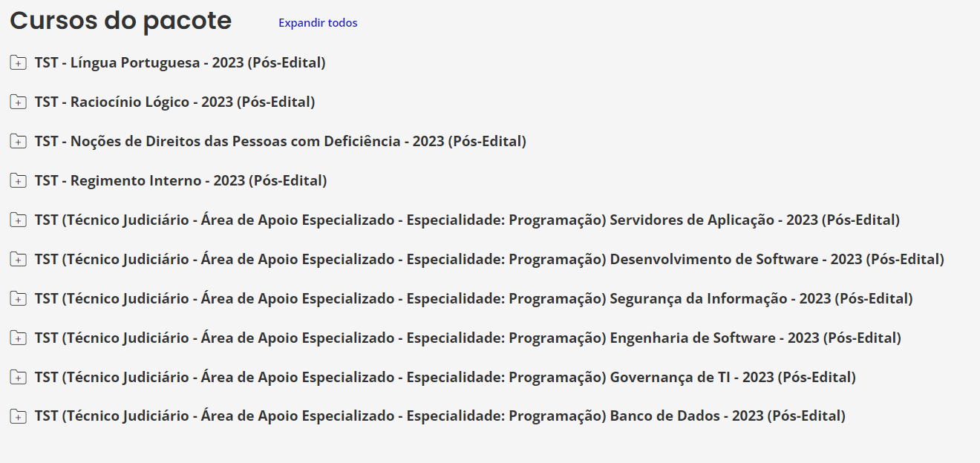The width and height of the screenshot is (980, 463).
Task: Select the Segurança da Informação course title
Action: pos(473,299)
